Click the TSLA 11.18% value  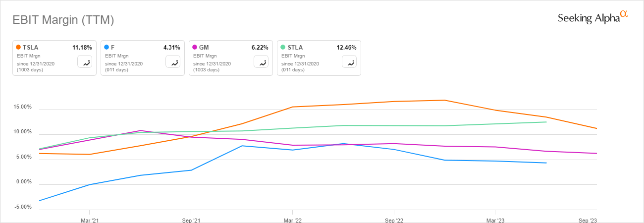click(82, 48)
